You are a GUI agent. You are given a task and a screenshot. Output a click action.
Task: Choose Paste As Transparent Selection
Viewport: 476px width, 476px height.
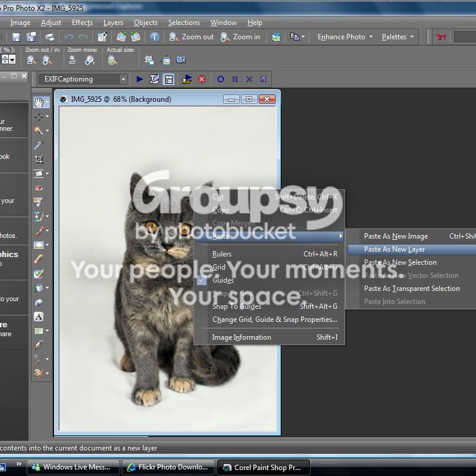[412, 289]
